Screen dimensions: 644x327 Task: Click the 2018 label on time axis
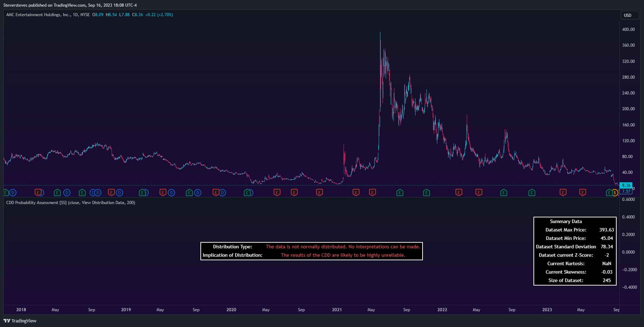(x=21, y=310)
